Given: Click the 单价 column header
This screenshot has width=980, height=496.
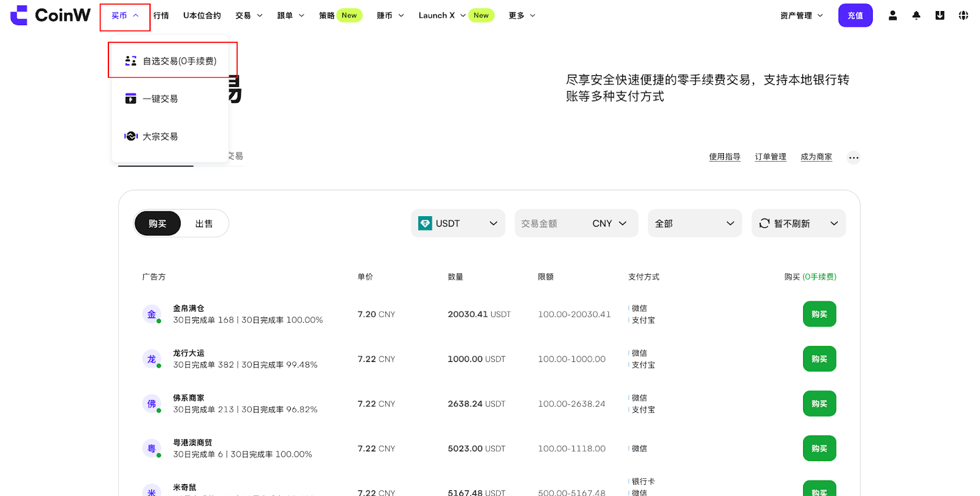Looking at the screenshot, I should pos(365,277).
